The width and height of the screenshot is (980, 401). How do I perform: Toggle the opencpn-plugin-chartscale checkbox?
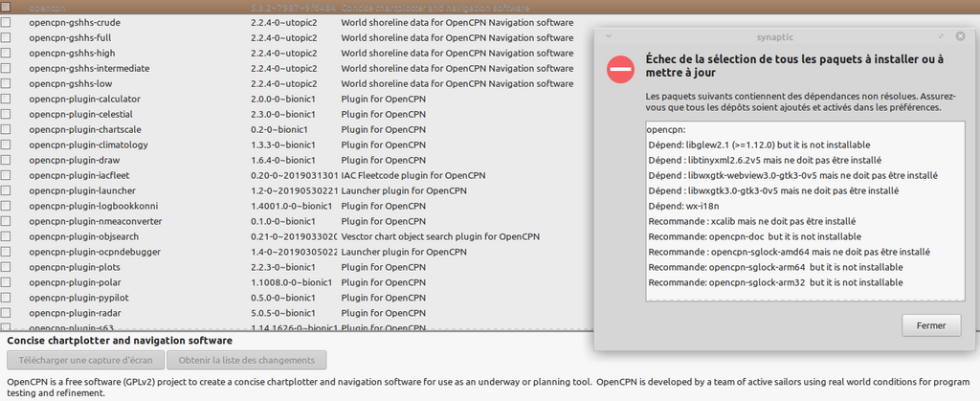coord(6,129)
